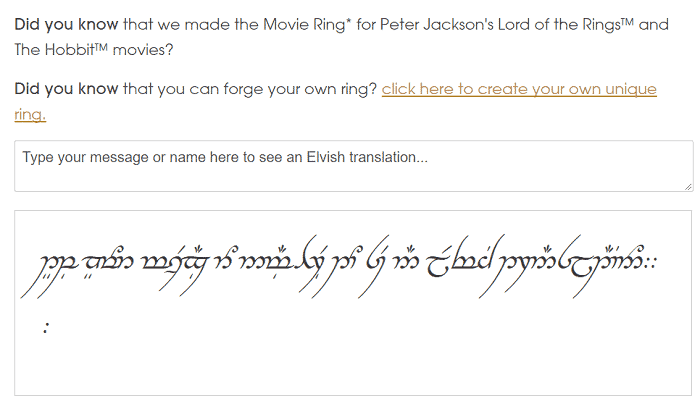Click the second bold 'Did you know' text

tap(66, 89)
